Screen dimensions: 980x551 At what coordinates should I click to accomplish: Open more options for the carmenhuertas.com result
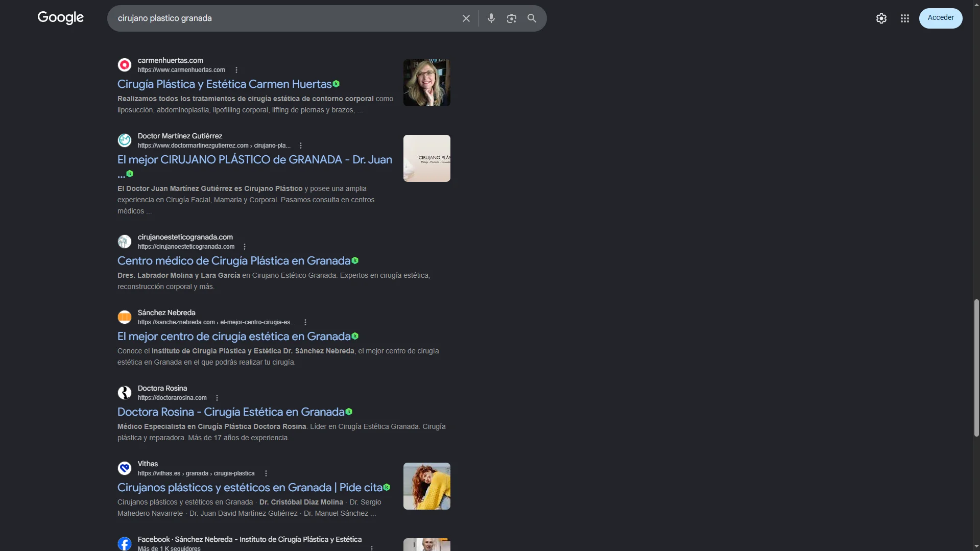point(236,70)
